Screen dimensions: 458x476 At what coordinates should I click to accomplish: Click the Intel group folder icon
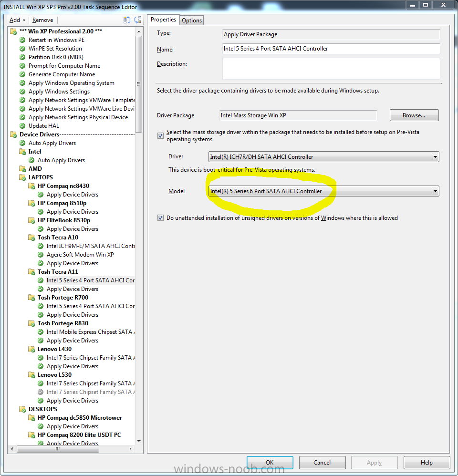pos(22,152)
